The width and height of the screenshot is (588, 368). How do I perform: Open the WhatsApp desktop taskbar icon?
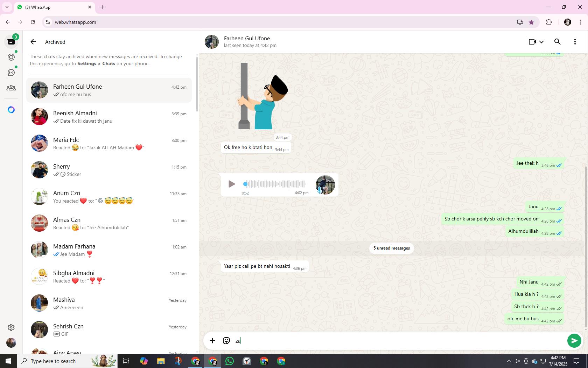[x=230, y=361]
